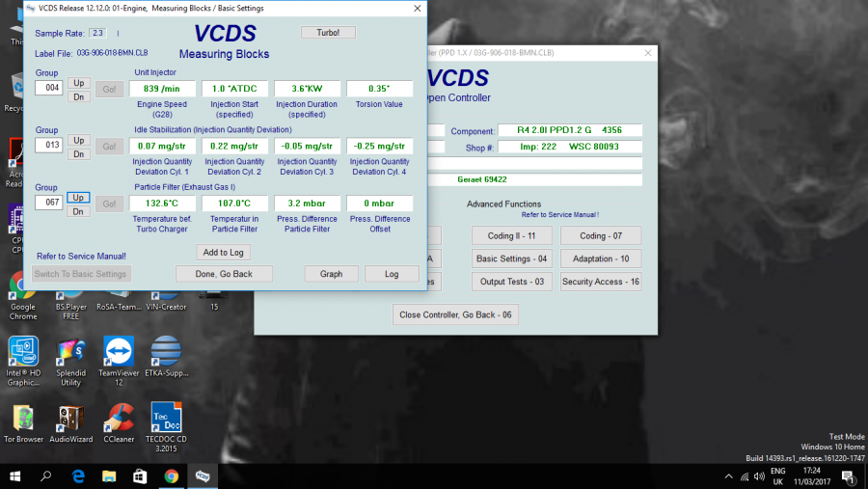Open Intel HD Graphics shortcut
Image resolution: width=868 pixels, height=489 pixels.
23,353
